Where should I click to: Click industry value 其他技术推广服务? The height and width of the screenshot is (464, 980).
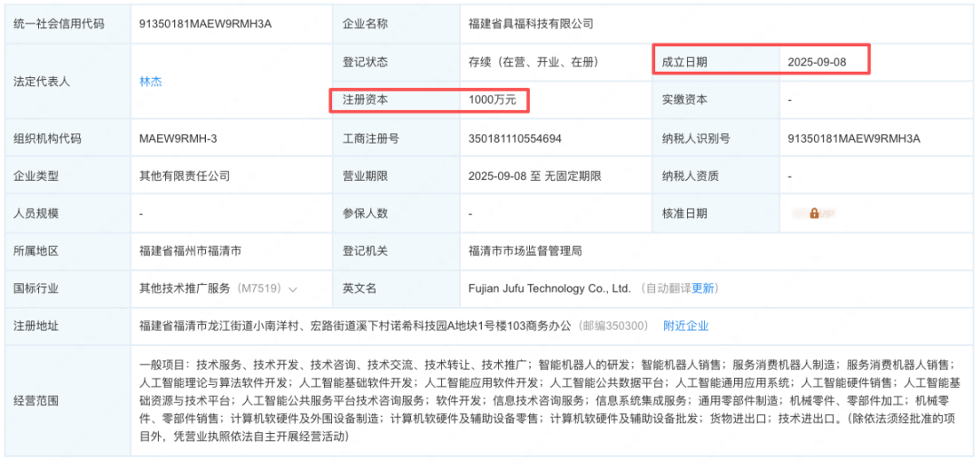click(184, 289)
